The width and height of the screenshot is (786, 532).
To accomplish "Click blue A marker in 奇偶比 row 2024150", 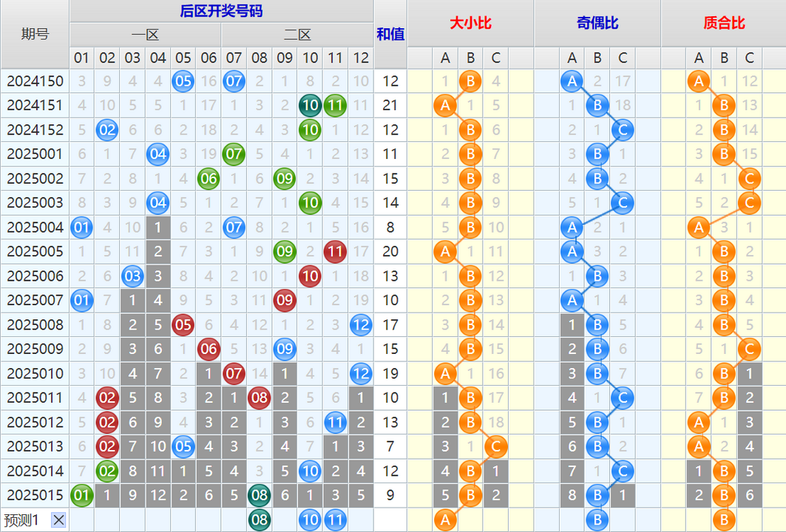I will coord(572,81).
